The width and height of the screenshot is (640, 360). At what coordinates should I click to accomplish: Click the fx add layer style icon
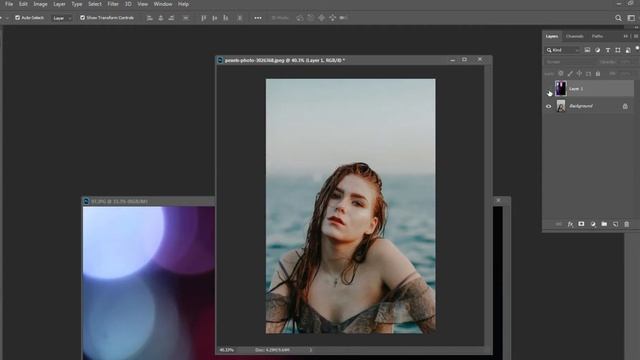click(x=570, y=224)
